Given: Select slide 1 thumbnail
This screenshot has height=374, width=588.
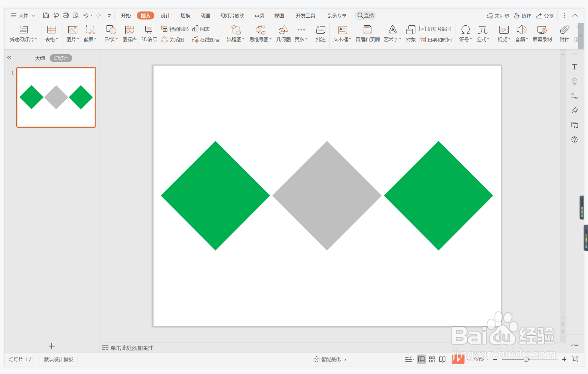Looking at the screenshot, I should [x=56, y=97].
